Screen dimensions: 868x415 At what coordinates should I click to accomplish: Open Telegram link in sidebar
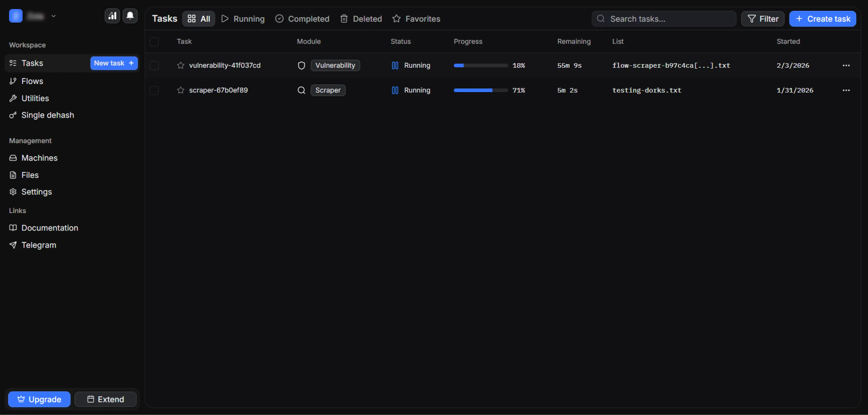point(39,245)
